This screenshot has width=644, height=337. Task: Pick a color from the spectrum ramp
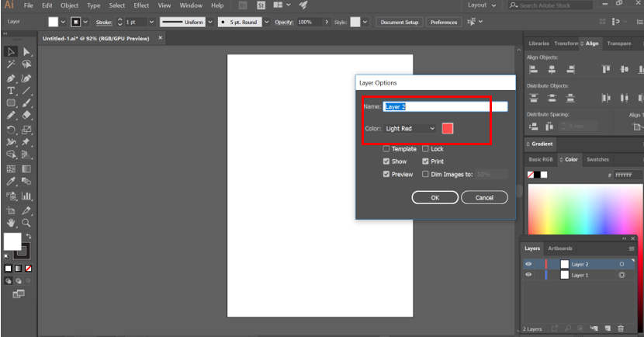click(585, 209)
